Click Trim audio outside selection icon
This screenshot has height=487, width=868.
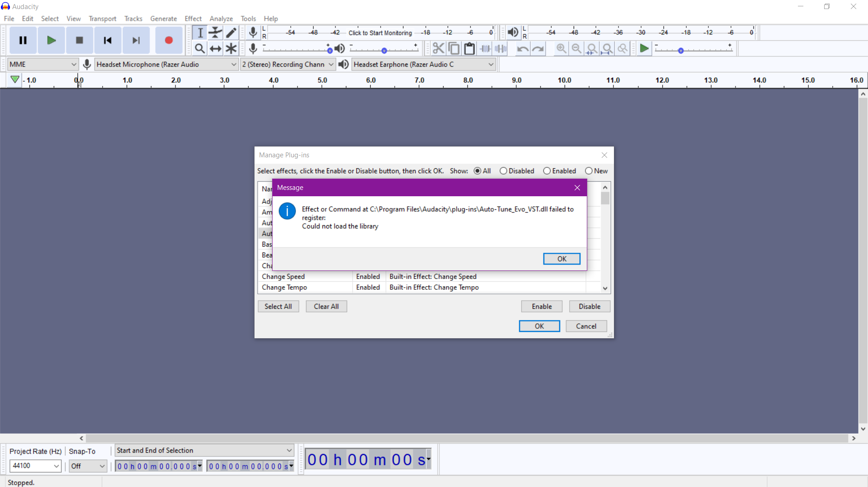(x=485, y=48)
